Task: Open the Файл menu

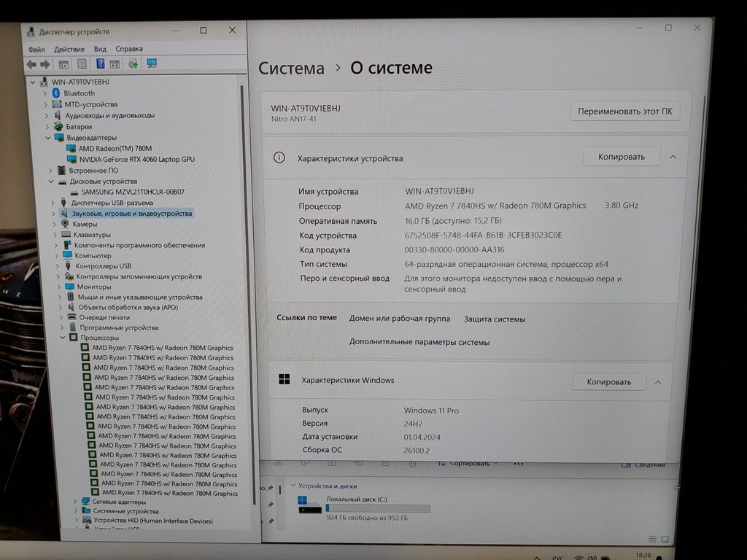Action: tap(36, 50)
